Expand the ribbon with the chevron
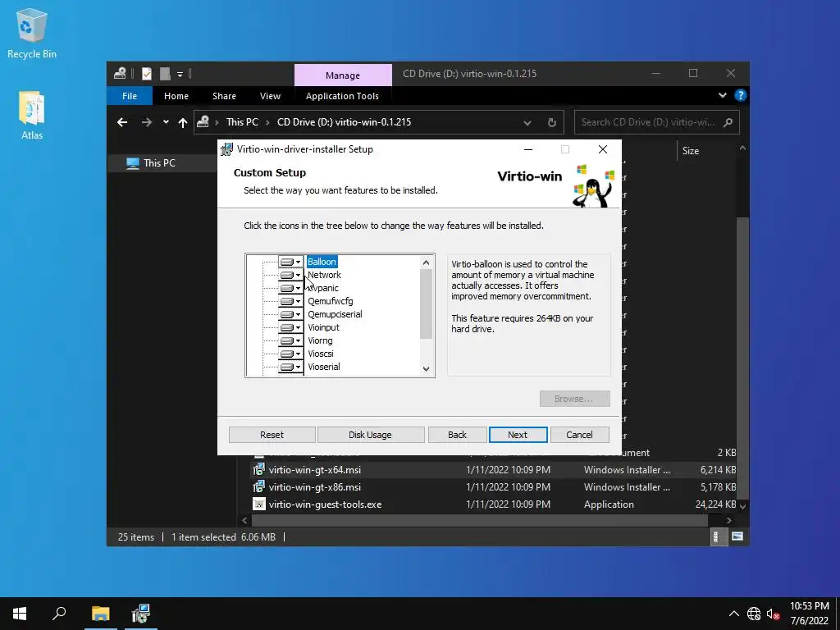Screen dimensions: 840x630 tap(723, 95)
